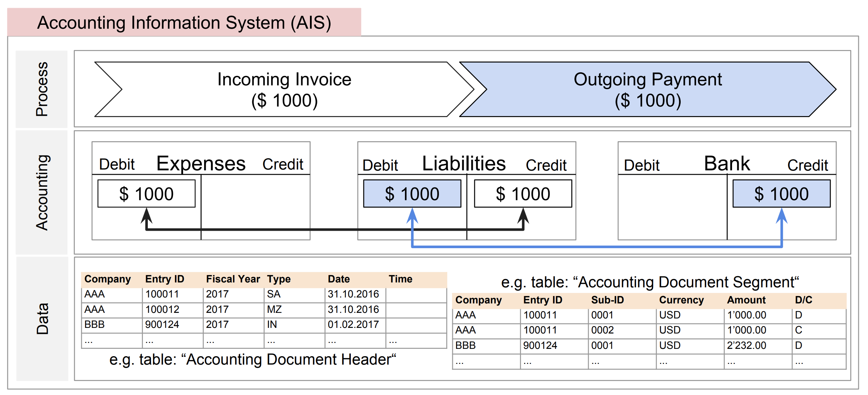Click the Debit label of the Expenses account
Viewport: 868px width, 395px height.
pyautogui.click(x=117, y=164)
